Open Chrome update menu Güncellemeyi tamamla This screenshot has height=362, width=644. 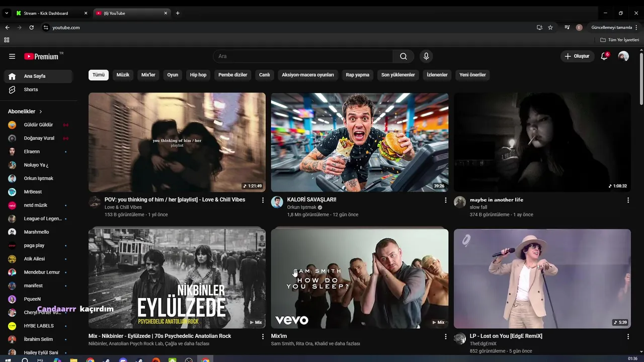614,28
